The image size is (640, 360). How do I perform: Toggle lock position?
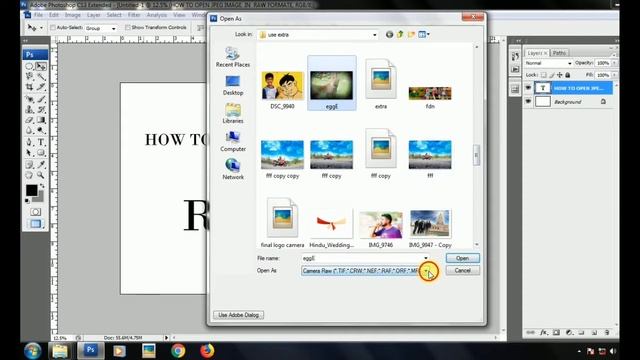[560, 75]
